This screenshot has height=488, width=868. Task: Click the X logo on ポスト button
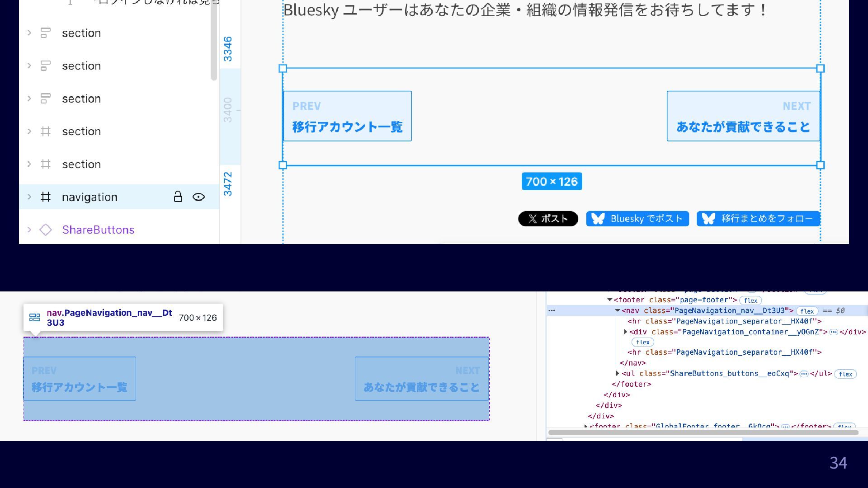click(533, 219)
